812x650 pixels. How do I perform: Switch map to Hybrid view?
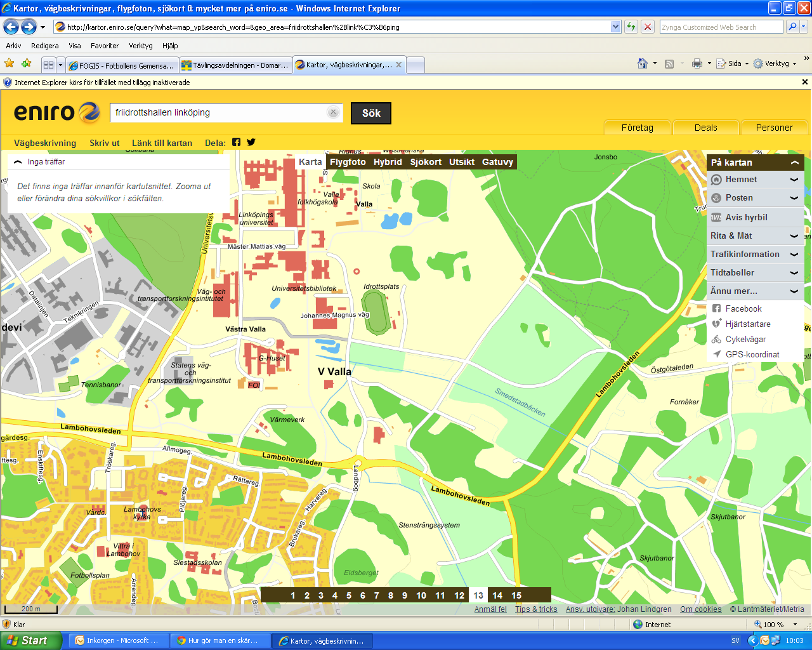click(x=388, y=162)
